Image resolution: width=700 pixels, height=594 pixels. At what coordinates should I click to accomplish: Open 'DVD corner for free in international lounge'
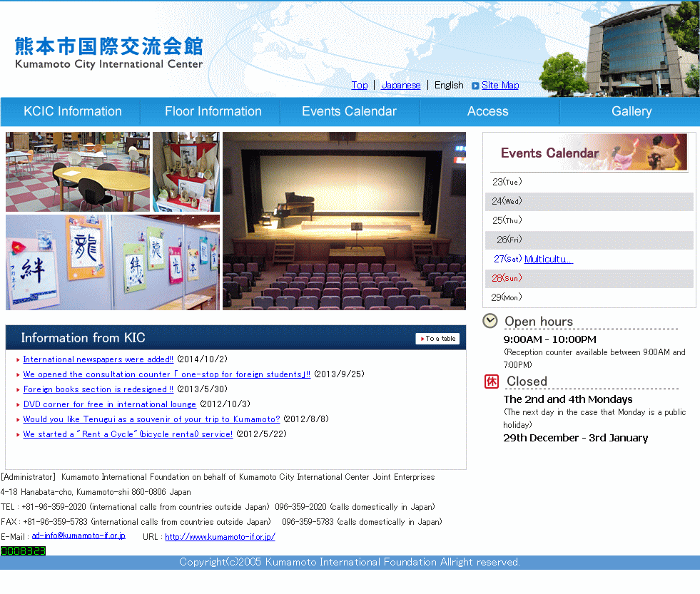(x=109, y=404)
